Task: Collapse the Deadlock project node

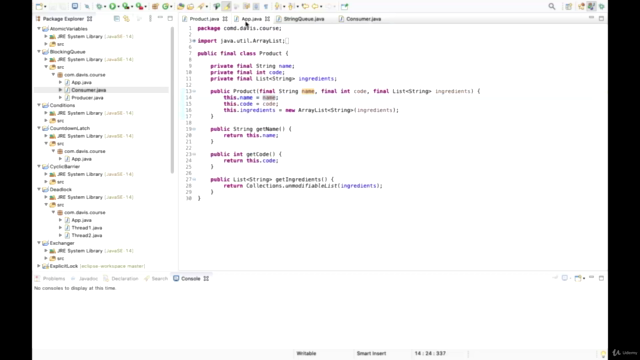Action: point(39,189)
